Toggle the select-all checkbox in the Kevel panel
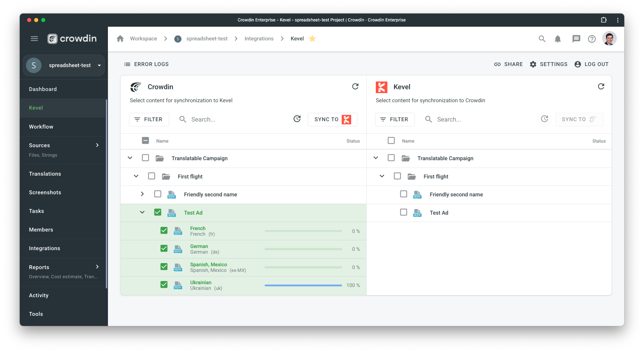 tap(391, 141)
